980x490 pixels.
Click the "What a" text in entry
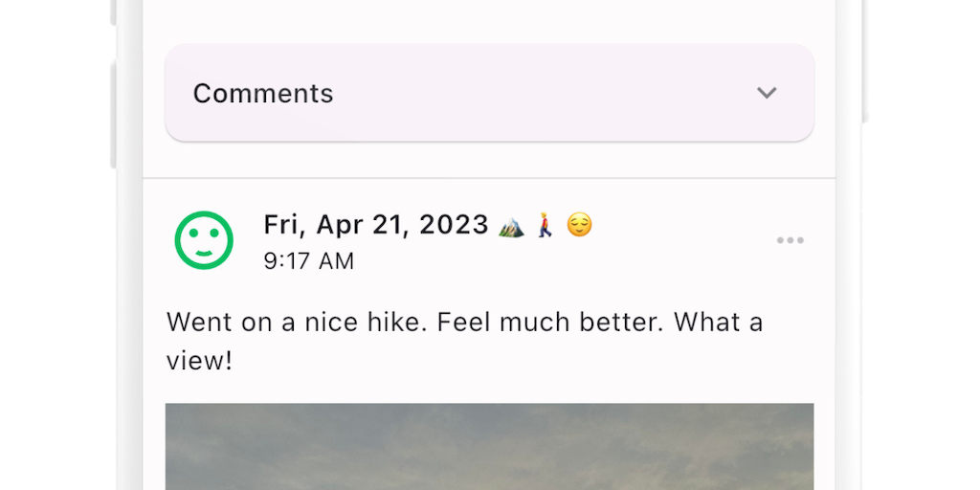718,323
